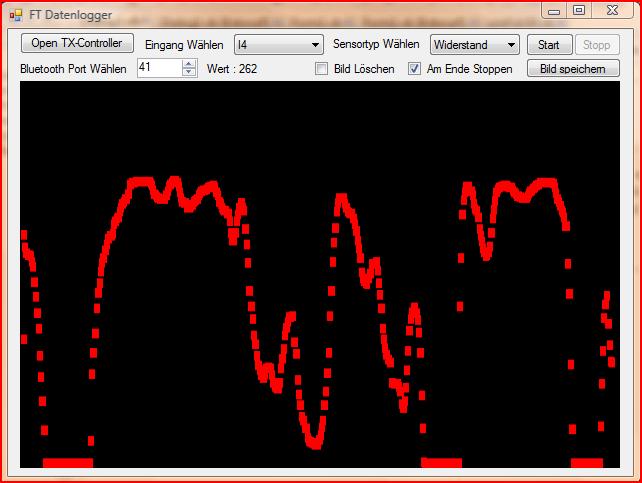Close the FT Datenlogger window

coord(612,11)
